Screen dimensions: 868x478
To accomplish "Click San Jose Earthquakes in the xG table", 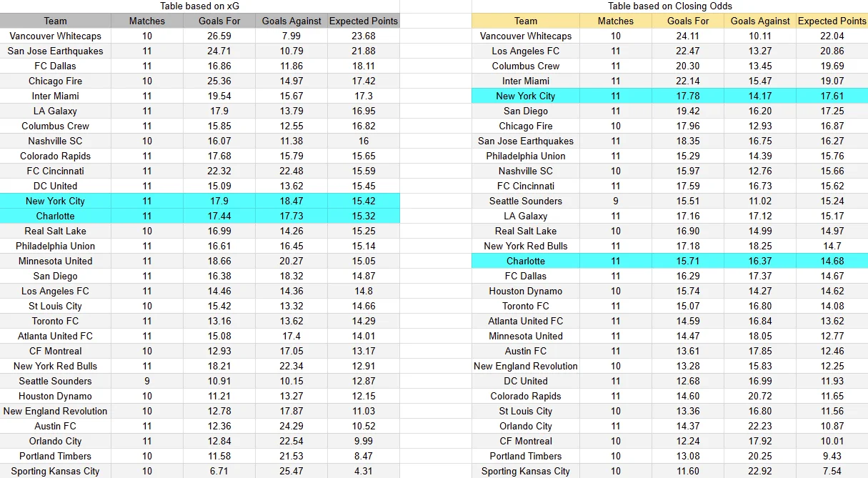I will pyautogui.click(x=56, y=51).
